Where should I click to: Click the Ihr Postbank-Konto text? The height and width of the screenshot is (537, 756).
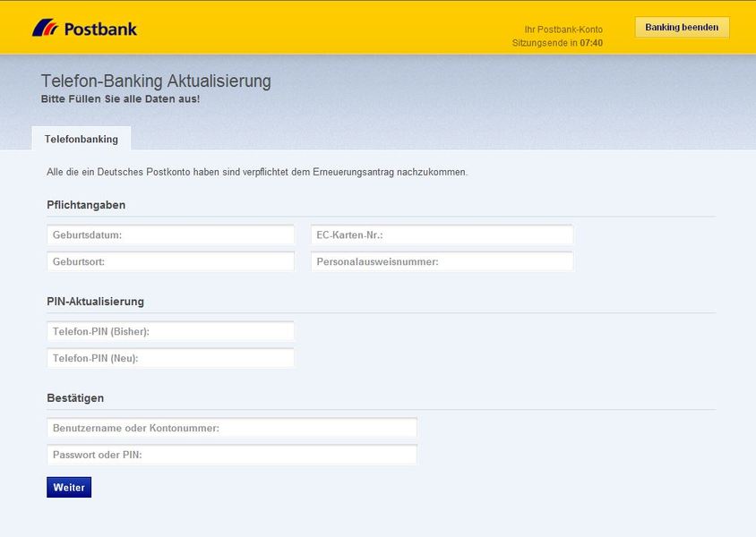(563, 30)
